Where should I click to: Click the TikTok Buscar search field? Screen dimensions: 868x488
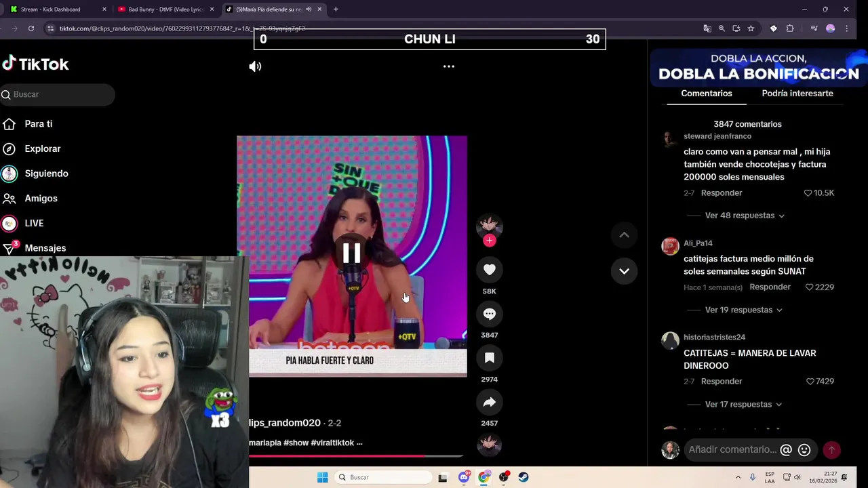(x=58, y=94)
